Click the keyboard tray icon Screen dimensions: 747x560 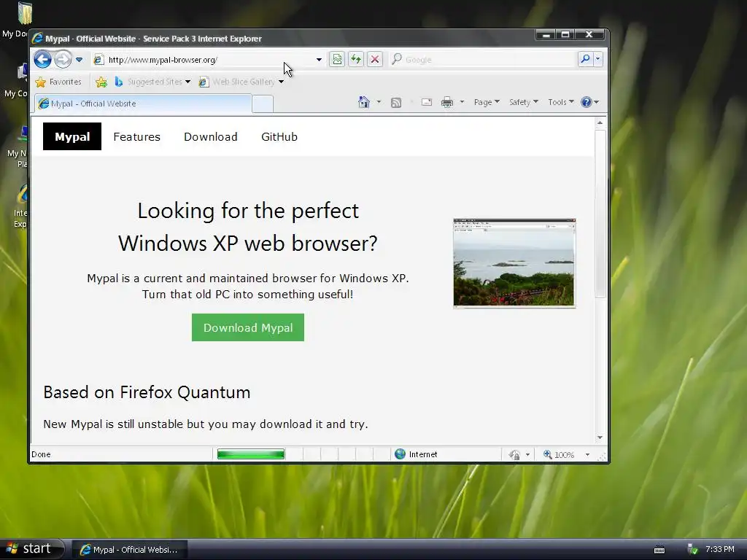pyautogui.click(x=659, y=550)
